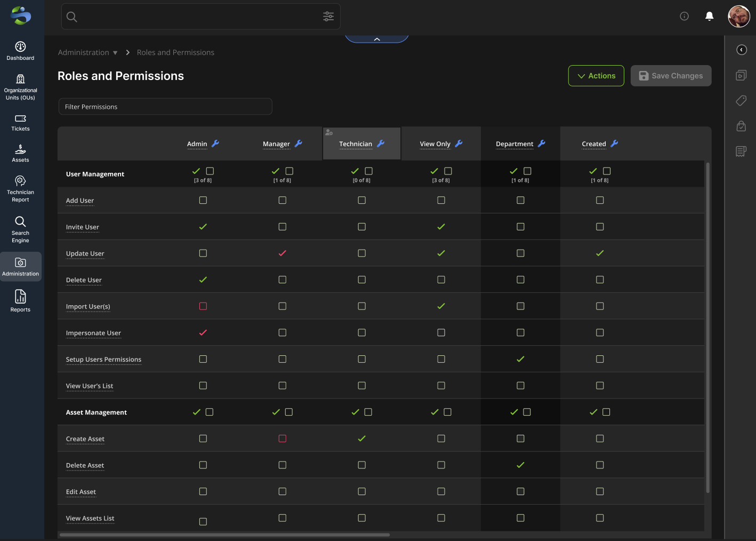This screenshot has height=541, width=756.
Task: Click the global search input field
Action: click(200, 17)
